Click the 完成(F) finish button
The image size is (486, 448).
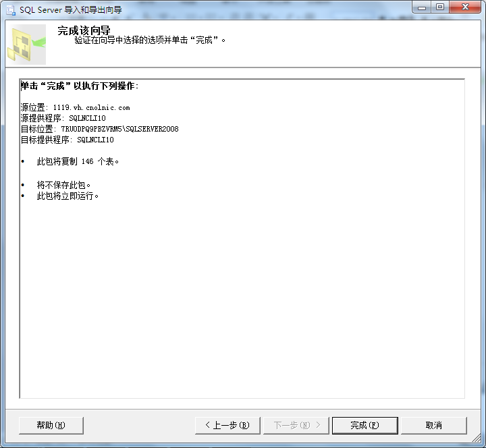coord(364,425)
